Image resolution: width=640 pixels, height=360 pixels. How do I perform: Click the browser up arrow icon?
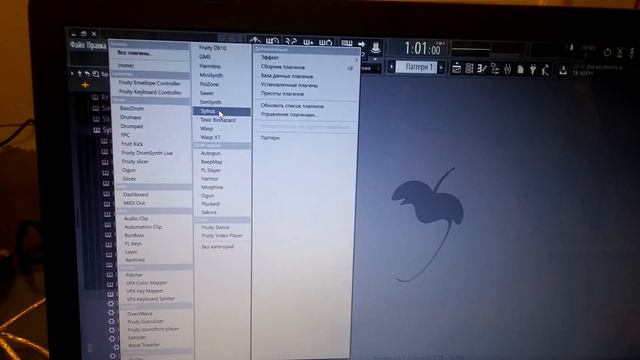pyautogui.click(x=80, y=74)
